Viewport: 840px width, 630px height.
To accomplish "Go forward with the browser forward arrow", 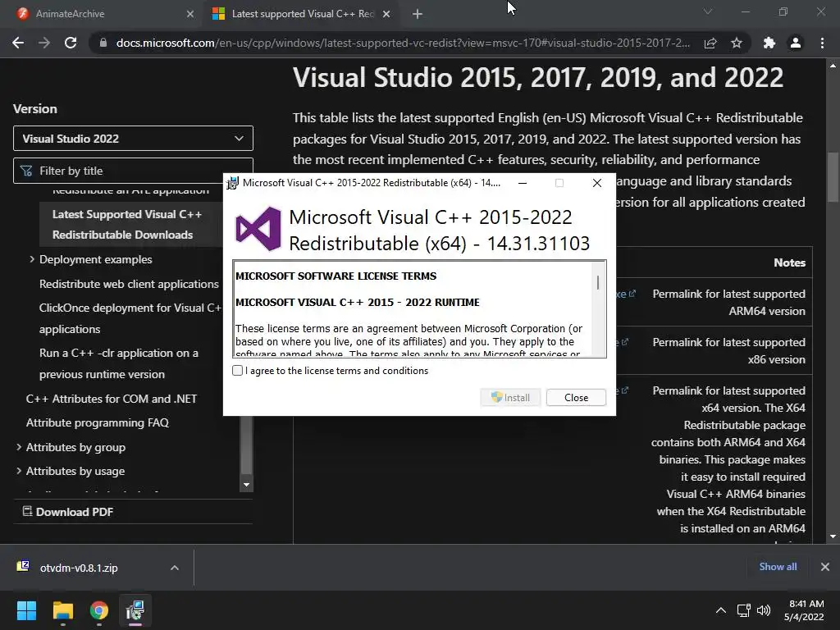I will pyautogui.click(x=44, y=43).
